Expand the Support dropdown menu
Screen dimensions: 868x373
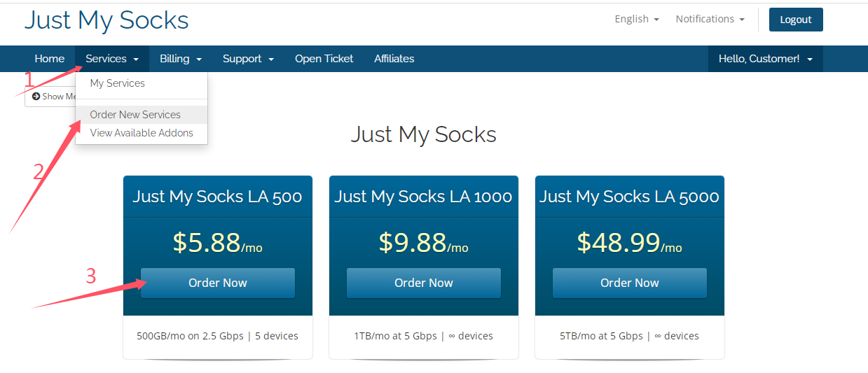(x=248, y=59)
